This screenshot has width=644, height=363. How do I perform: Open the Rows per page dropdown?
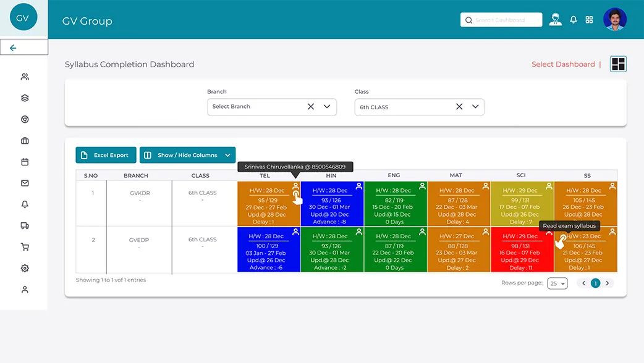click(x=557, y=283)
